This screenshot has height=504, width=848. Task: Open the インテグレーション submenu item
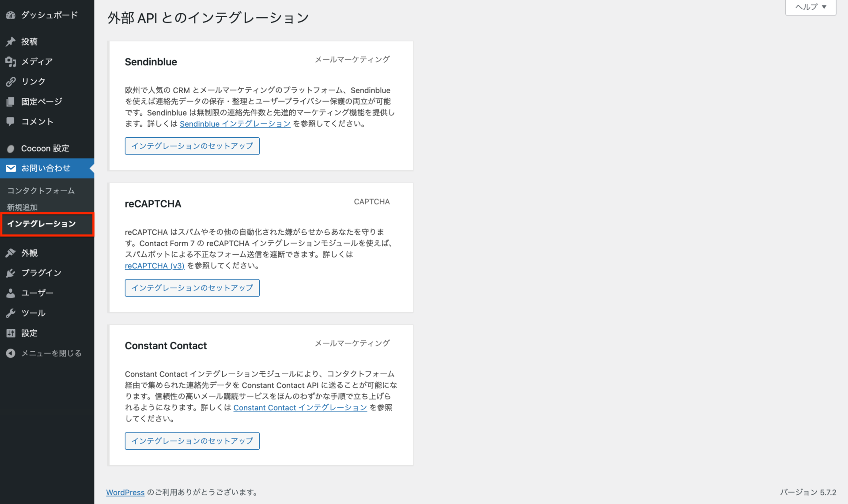[x=42, y=224]
